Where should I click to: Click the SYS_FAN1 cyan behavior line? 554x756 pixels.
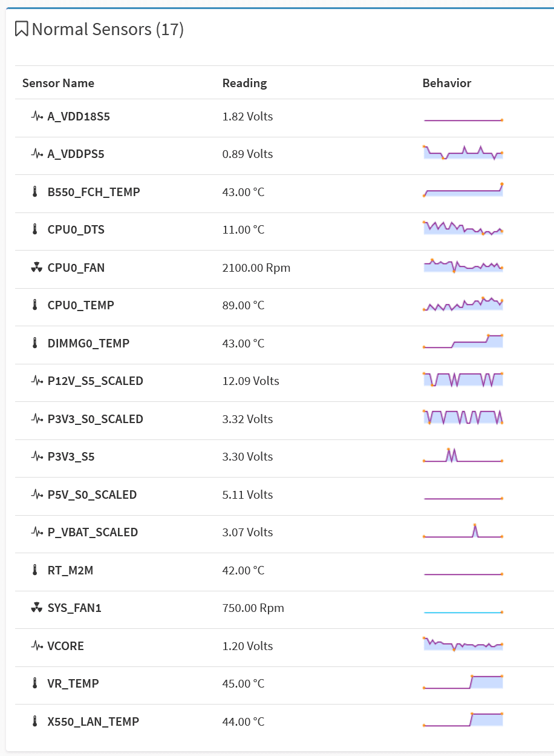pyautogui.click(x=463, y=613)
